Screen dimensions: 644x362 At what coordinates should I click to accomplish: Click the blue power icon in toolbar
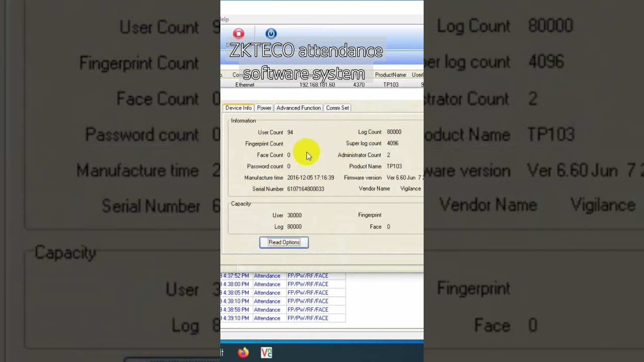271,34
